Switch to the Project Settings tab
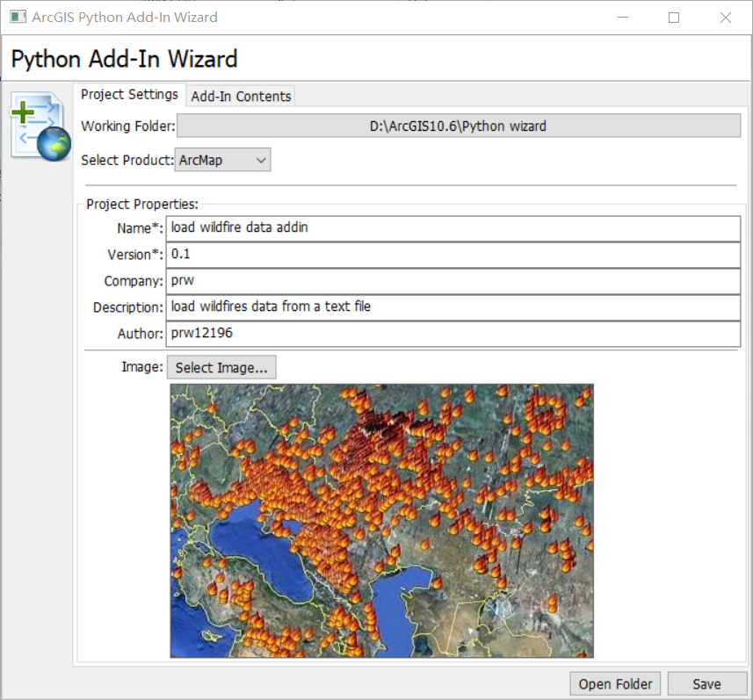This screenshot has height=700, width=753. pos(129,95)
